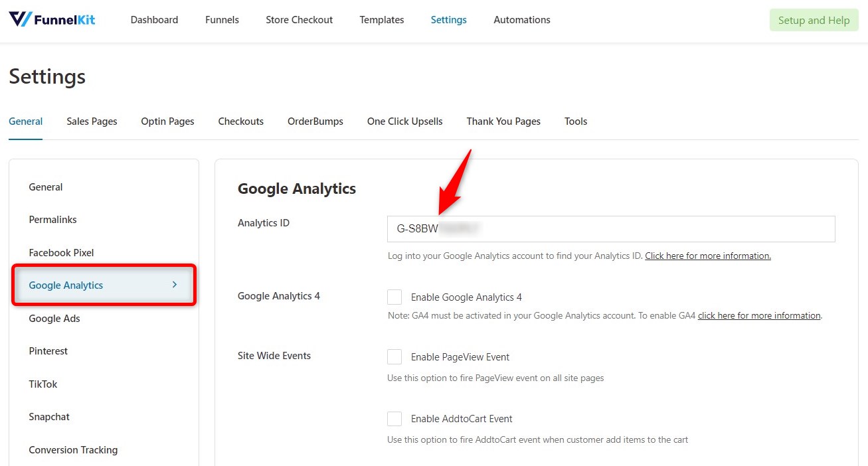Enable the AddtoCart event checkbox
Viewport: 868px width, 466px height.
click(x=394, y=419)
